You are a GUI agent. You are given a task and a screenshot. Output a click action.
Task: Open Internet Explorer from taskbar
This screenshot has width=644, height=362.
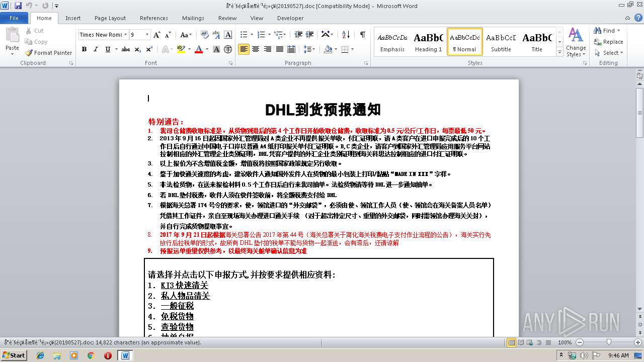[40, 355]
